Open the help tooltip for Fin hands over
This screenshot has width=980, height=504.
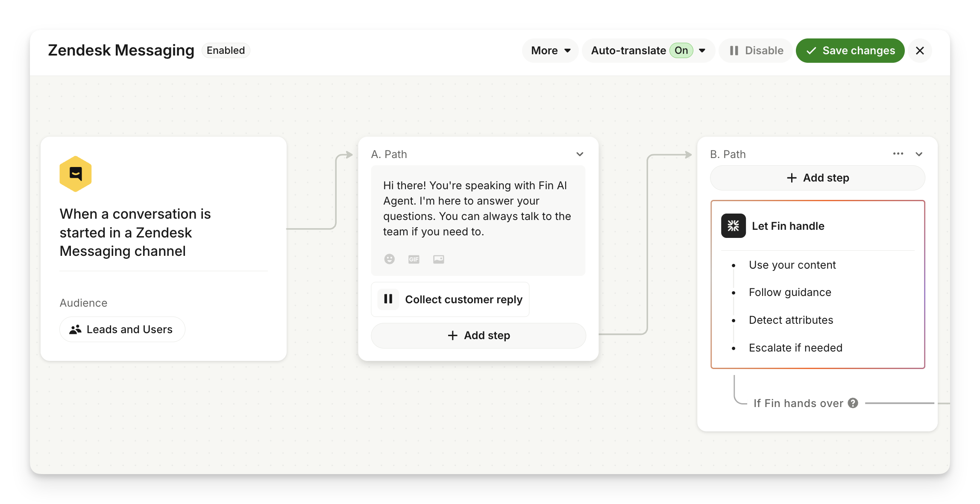click(853, 403)
